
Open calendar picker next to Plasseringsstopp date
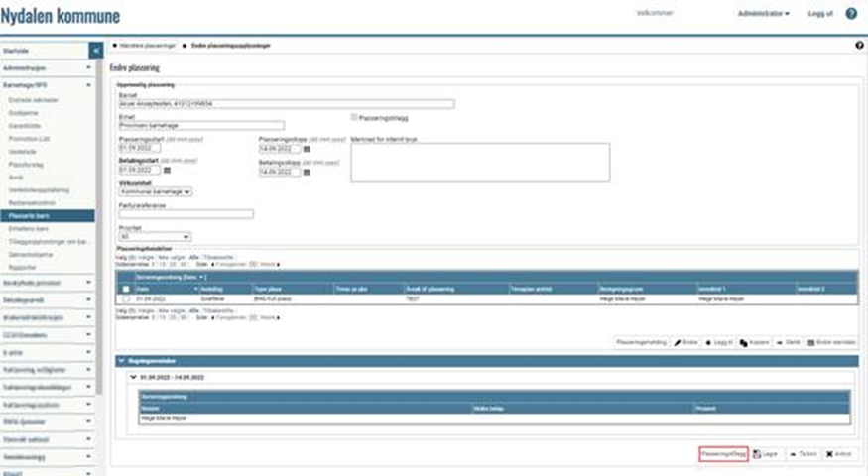(308, 149)
